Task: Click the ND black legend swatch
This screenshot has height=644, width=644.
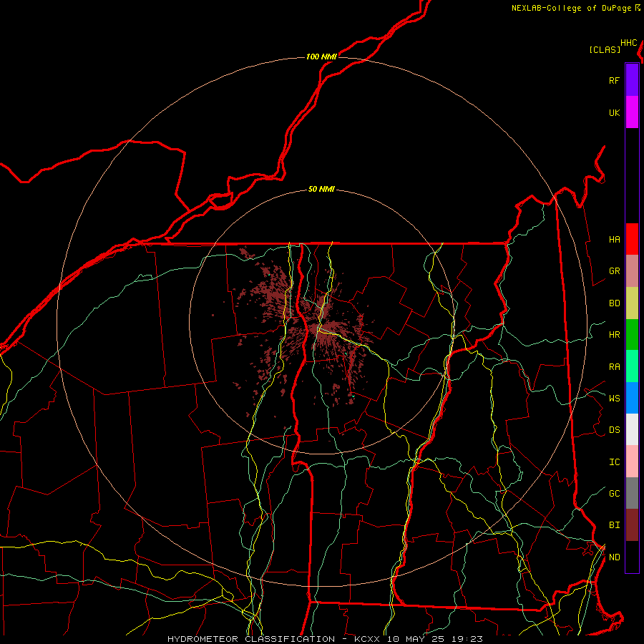Action: coord(632,557)
